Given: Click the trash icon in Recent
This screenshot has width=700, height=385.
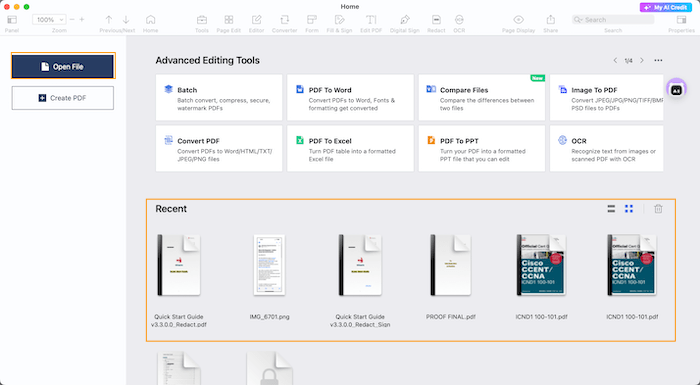Looking at the screenshot, I should point(658,209).
